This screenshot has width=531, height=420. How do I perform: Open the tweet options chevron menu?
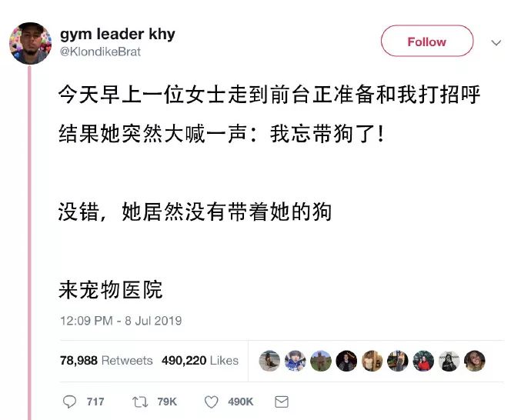pyautogui.click(x=496, y=43)
